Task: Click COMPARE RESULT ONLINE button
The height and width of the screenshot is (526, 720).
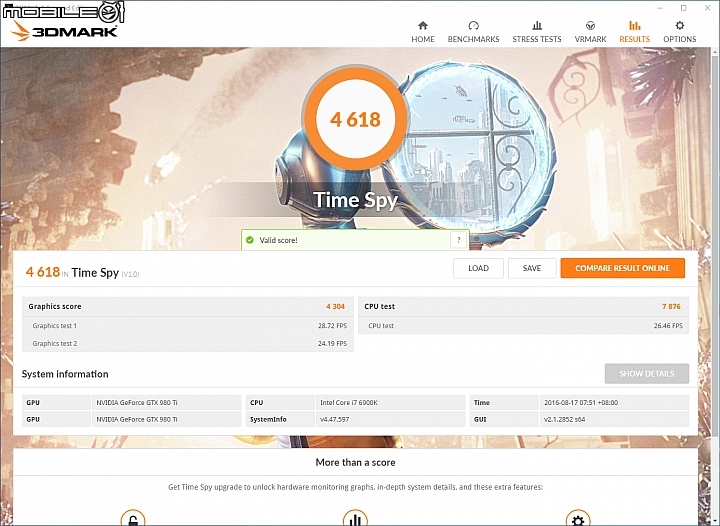Action: [622, 268]
